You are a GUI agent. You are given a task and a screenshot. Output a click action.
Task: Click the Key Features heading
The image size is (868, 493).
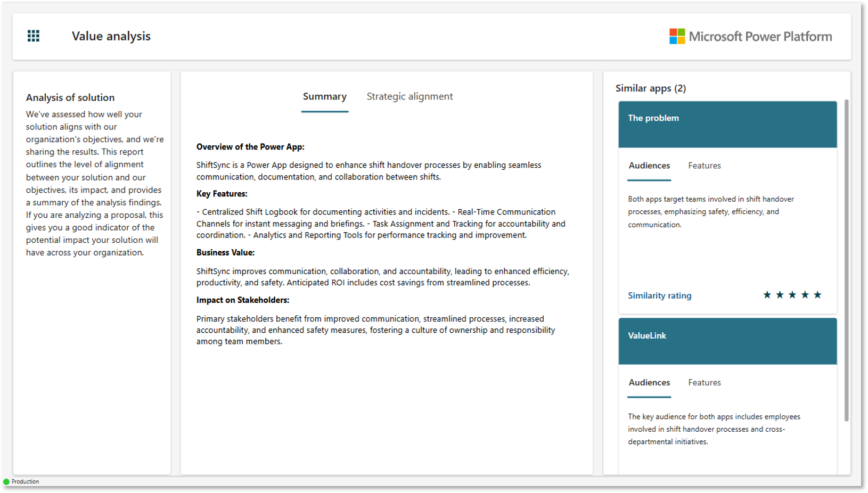pos(222,194)
